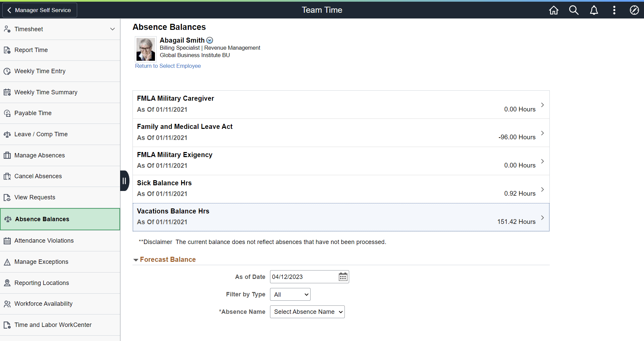
Task: Open the calendar icon next to As of Date
Action: coord(342,277)
